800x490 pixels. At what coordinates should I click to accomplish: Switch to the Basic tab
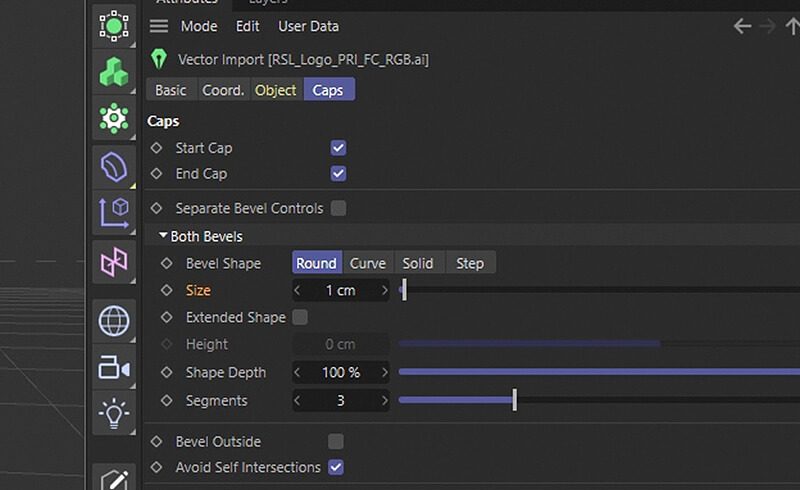tap(171, 90)
